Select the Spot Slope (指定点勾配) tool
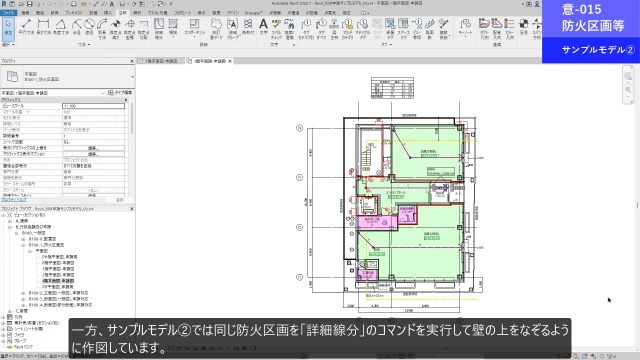Screen dimensions: 640x360 tap(143, 29)
